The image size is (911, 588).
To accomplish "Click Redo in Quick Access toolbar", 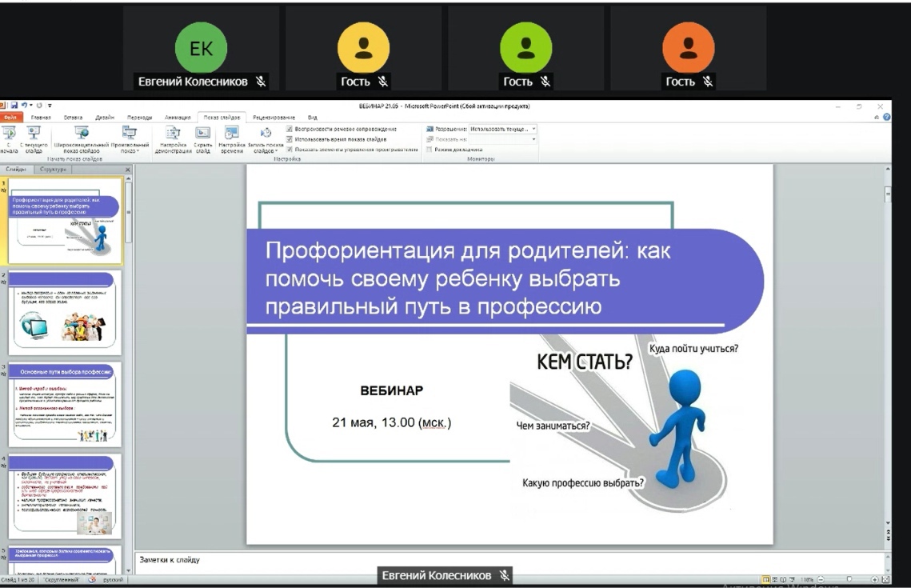I will tap(39, 106).
